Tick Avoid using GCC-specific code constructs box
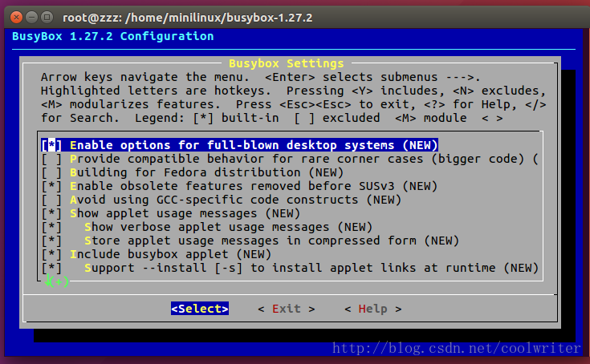 coord(51,200)
